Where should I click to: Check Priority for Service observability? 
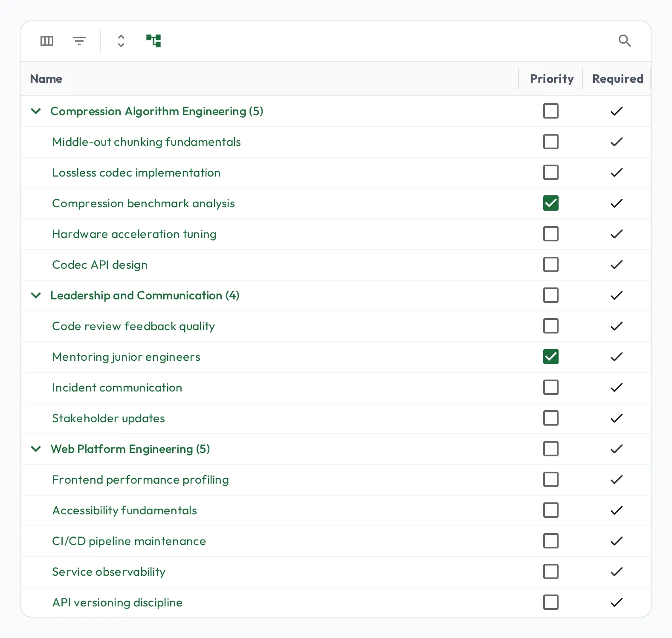coord(551,572)
